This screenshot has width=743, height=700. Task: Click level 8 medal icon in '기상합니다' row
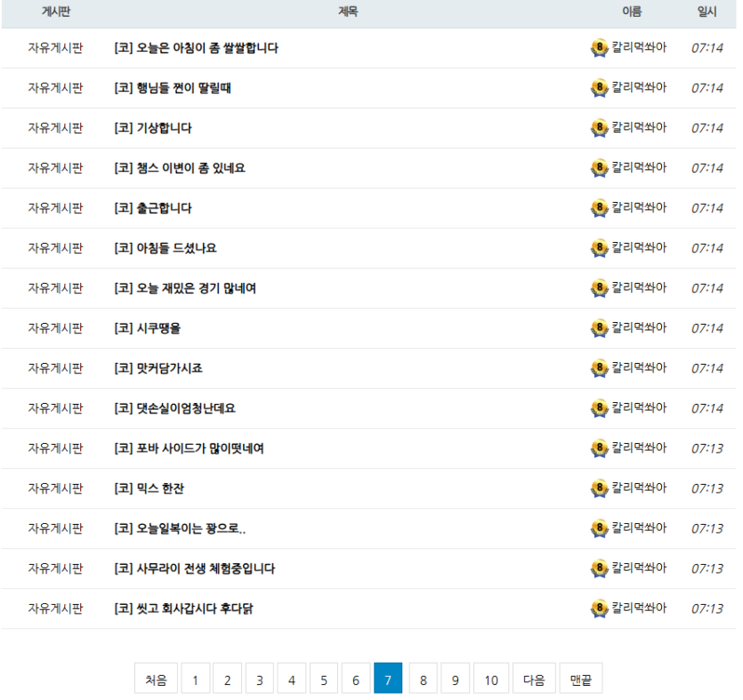tap(600, 128)
